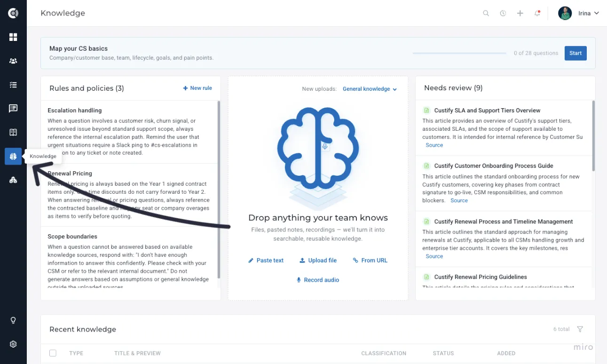Image resolution: width=607 pixels, height=364 pixels.
Task: Open Custify SLA and Support Tiers Overview article
Action: point(487,111)
